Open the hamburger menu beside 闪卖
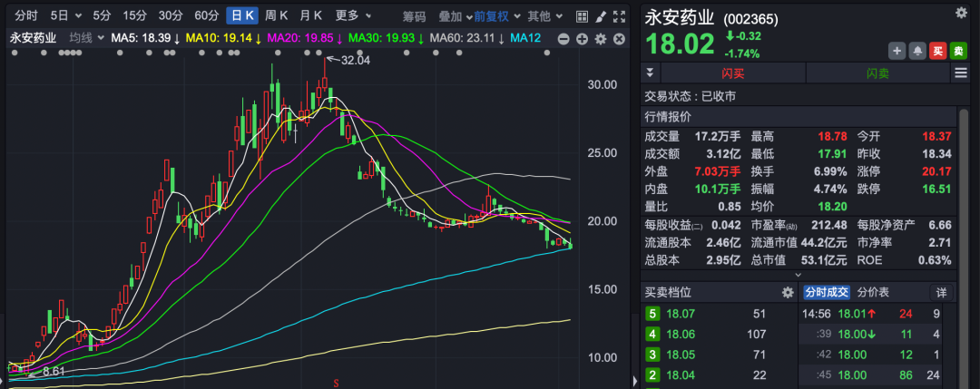Viewport: 980px width, 389px height. (x=960, y=73)
